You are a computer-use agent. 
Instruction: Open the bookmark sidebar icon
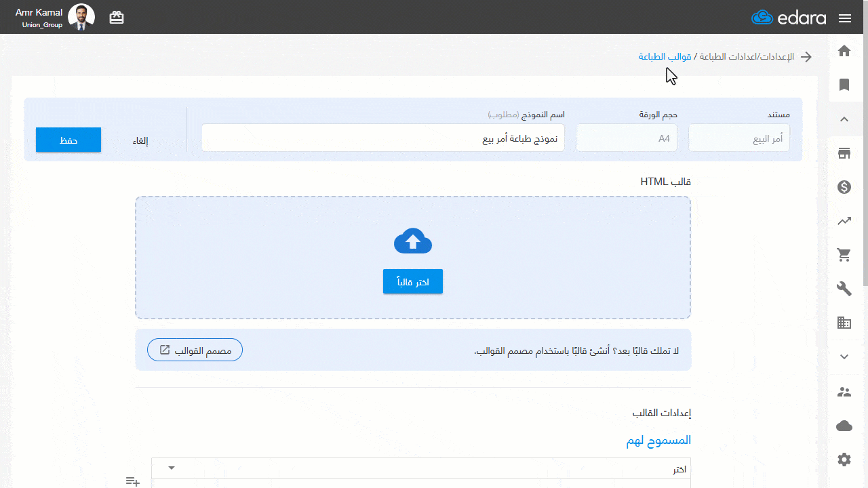pyautogui.click(x=844, y=85)
